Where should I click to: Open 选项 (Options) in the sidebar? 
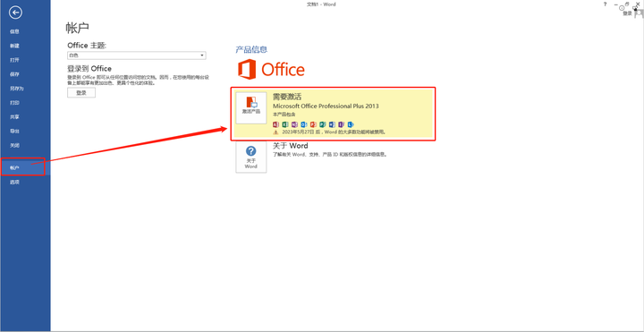click(15, 182)
